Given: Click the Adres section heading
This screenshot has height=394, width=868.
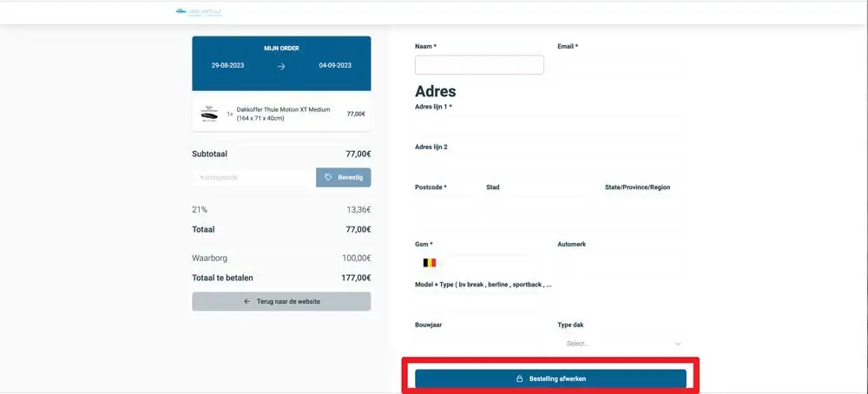Looking at the screenshot, I should coord(436,91).
